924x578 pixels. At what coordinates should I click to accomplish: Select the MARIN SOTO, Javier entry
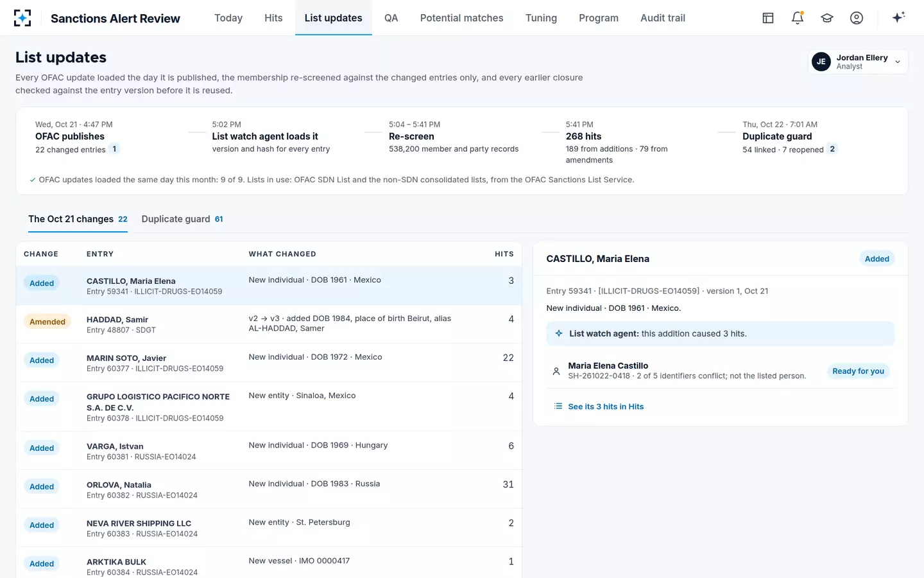(269, 363)
